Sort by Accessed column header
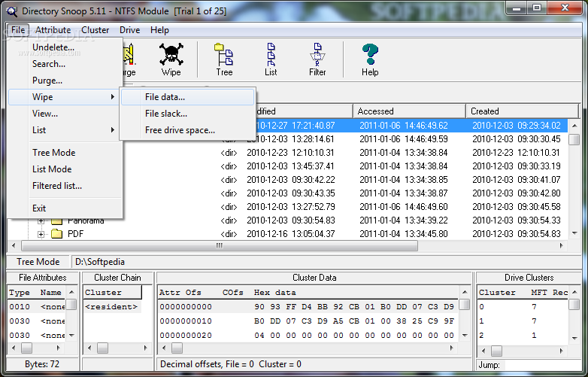 pyautogui.click(x=409, y=111)
